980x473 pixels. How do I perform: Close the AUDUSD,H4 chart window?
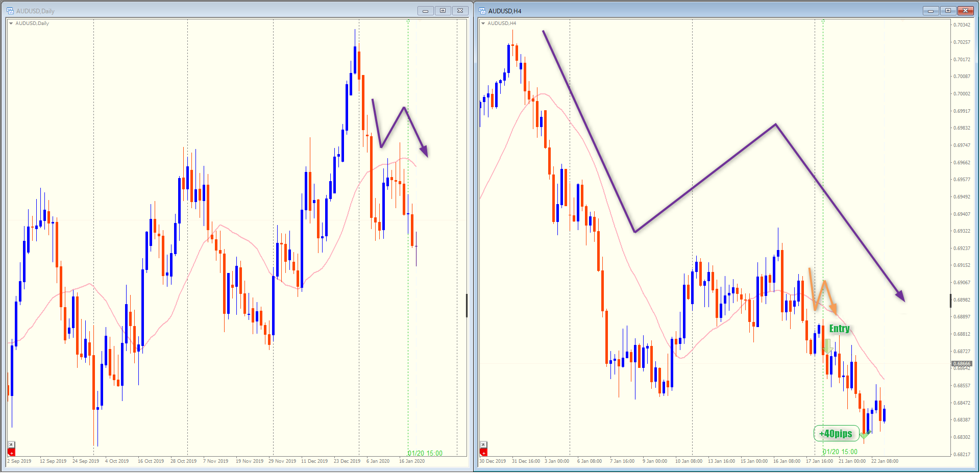[965, 11]
